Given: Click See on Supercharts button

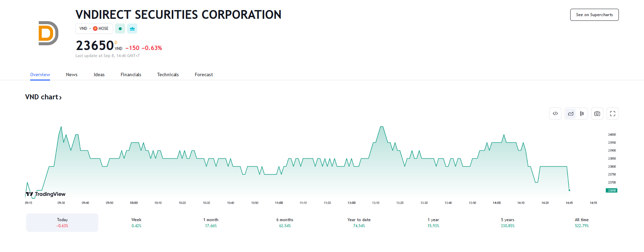Looking at the screenshot, I should pyautogui.click(x=594, y=15).
